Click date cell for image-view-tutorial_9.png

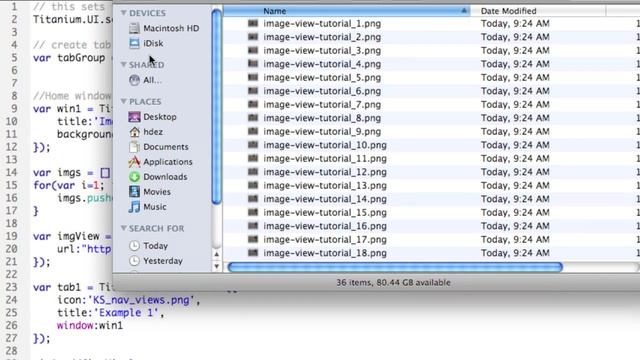click(515, 131)
